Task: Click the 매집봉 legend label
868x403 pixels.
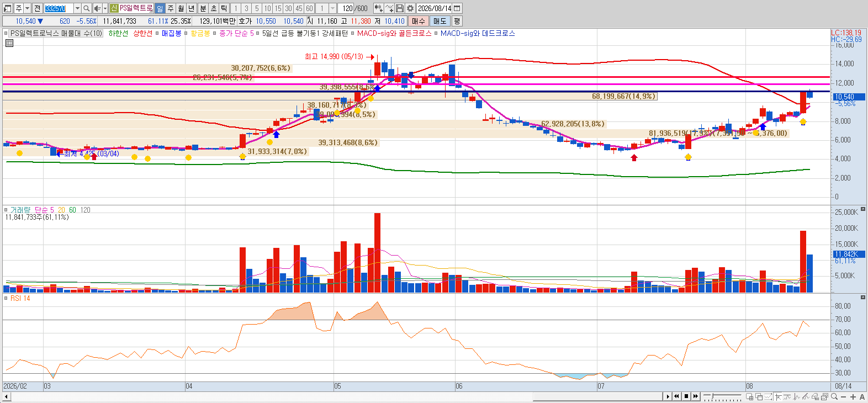Action: (x=171, y=33)
